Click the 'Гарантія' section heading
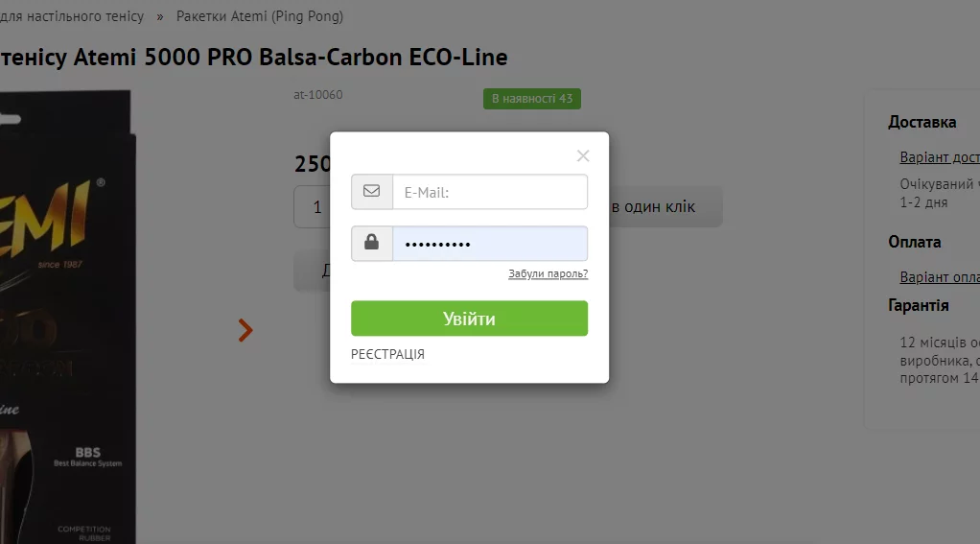Screen dimensions: 980x544 (x=918, y=305)
